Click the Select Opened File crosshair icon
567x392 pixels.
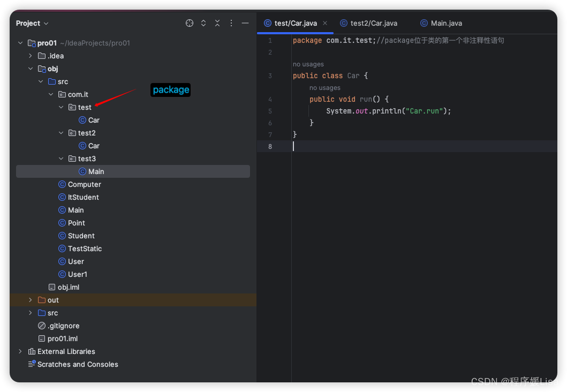click(190, 23)
